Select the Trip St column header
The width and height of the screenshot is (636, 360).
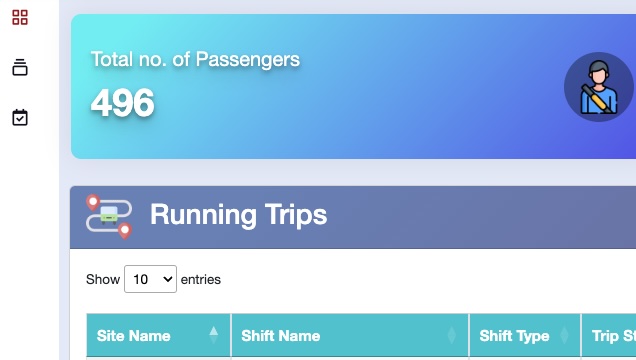pos(609,336)
